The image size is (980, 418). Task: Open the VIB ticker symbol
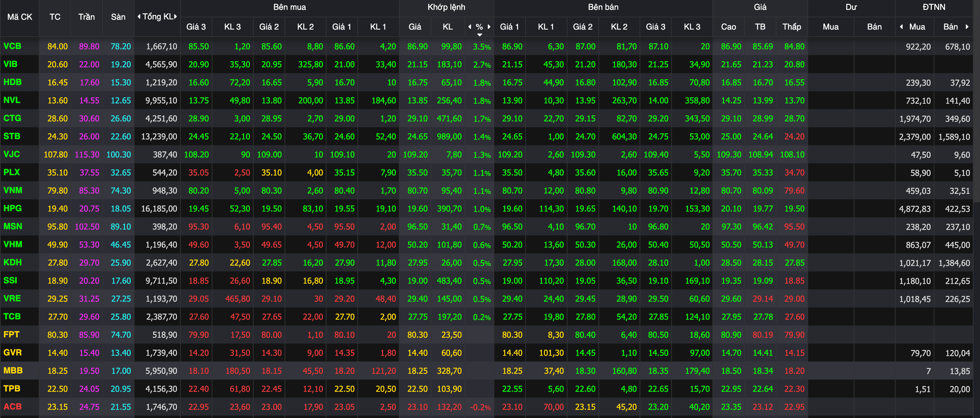click(10, 64)
